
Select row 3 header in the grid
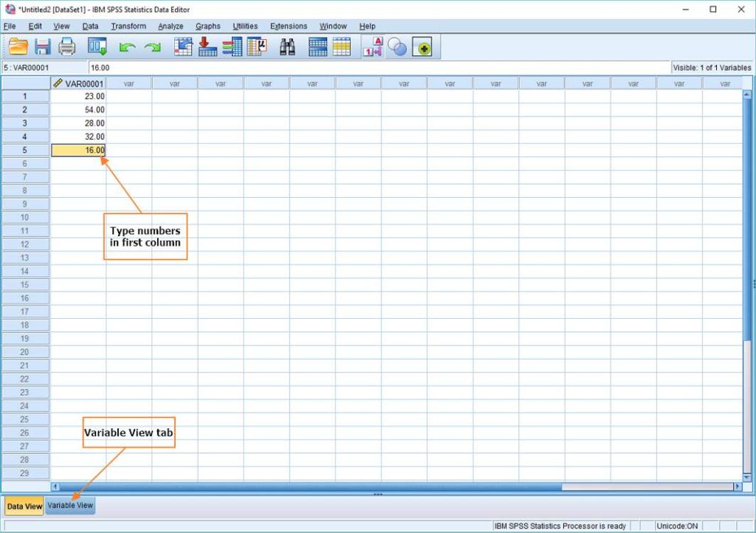(x=25, y=123)
